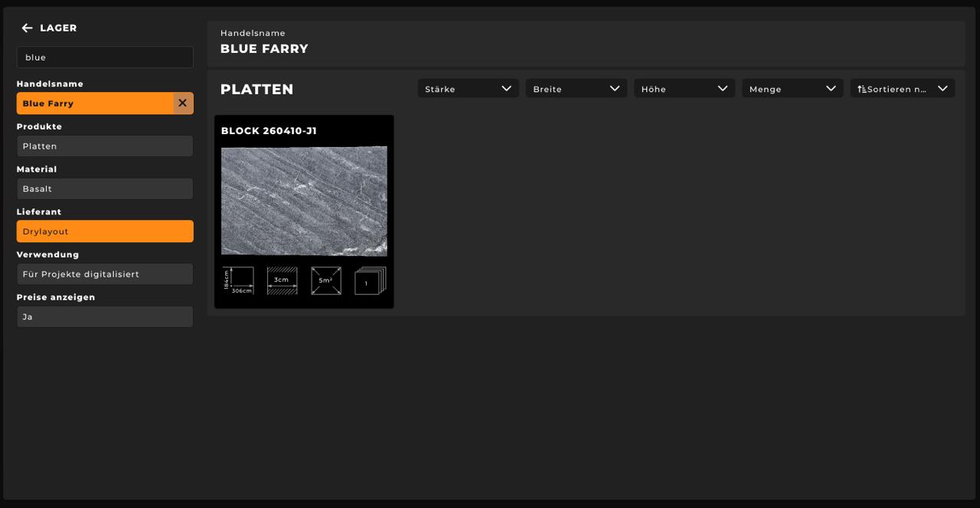The width and height of the screenshot is (980, 508).
Task: Click the grey stone slab thumbnail
Action: coord(304,201)
